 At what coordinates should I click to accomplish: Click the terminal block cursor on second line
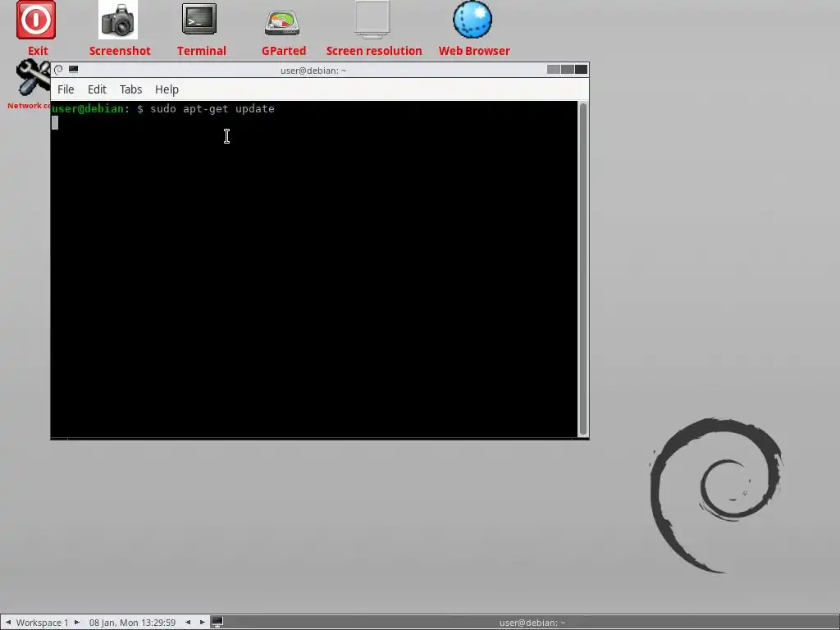point(55,123)
